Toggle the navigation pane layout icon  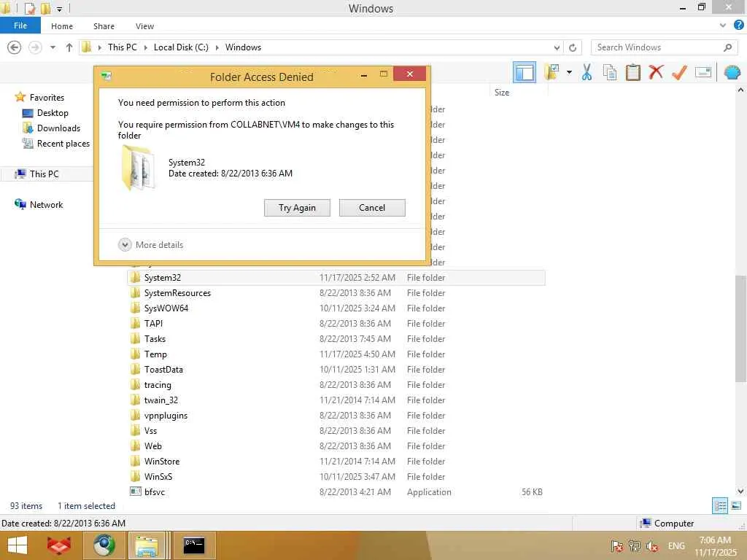(524, 73)
